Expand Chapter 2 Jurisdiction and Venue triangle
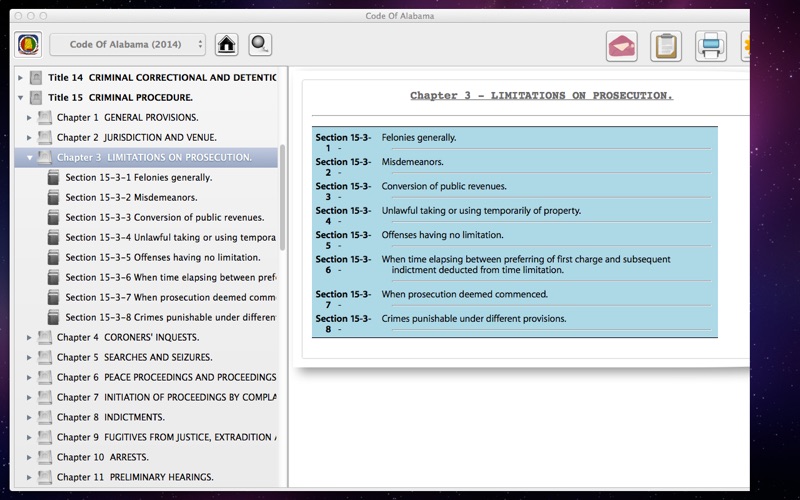Image resolution: width=800 pixels, height=500 pixels. pyautogui.click(x=29, y=137)
